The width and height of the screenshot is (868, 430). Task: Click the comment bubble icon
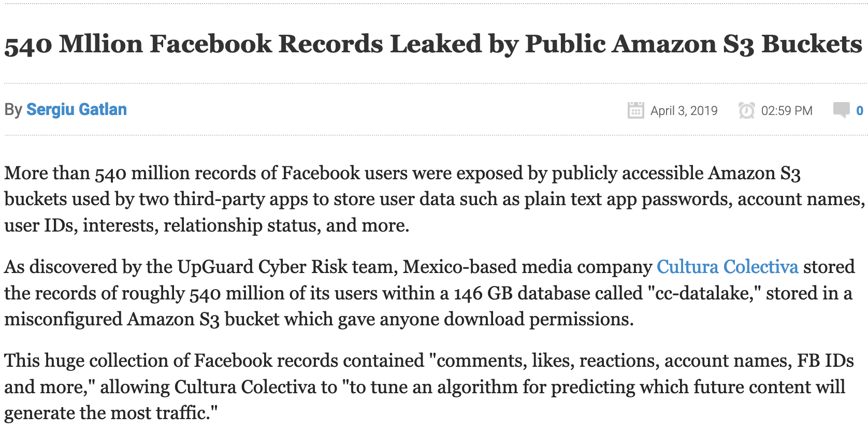(841, 110)
